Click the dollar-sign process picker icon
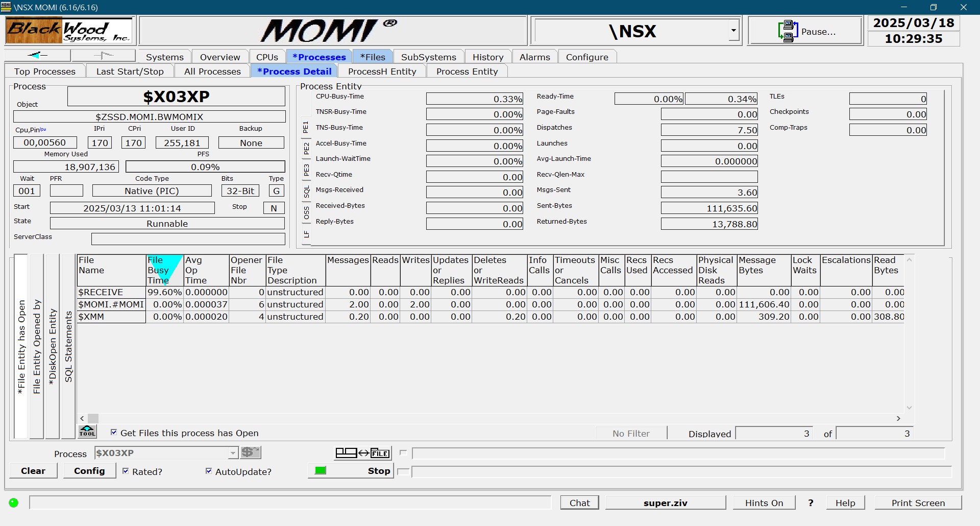This screenshot has width=980, height=526. 251,452
